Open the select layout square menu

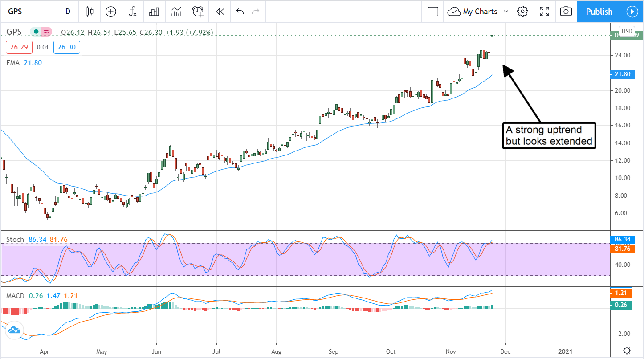click(432, 12)
